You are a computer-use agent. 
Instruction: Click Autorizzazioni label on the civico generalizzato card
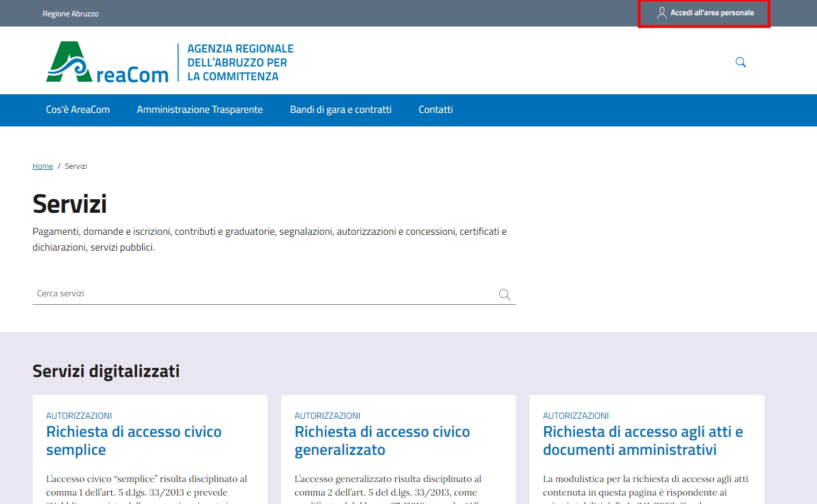pos(327,415)
